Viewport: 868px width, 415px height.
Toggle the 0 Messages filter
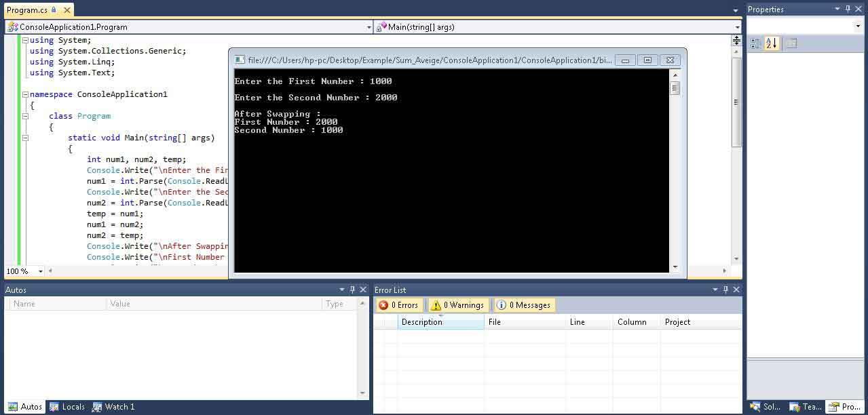pos(523,305)
